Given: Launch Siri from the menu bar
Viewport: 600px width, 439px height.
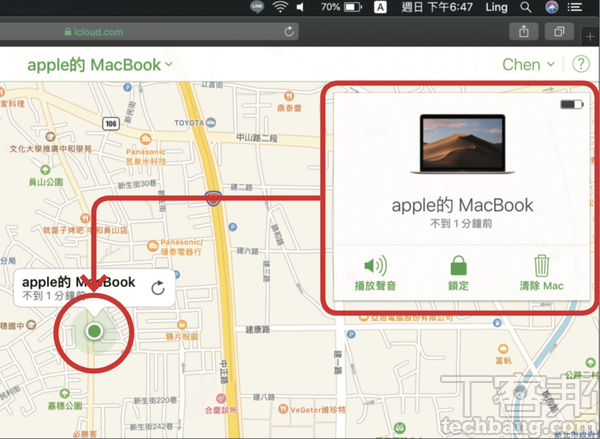Looking at the screenshot, I should tap(551, 7).
